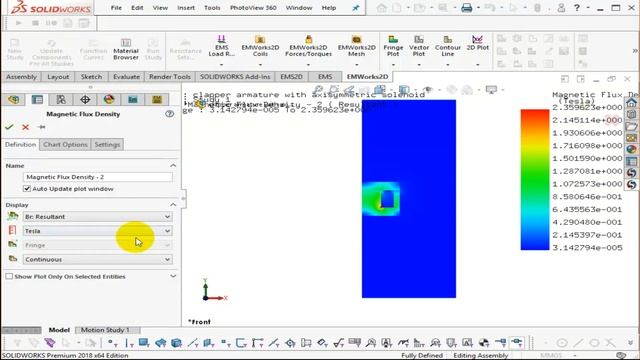Open the Insert menu
Screen dimensions: 640x360
coord(186,8)
